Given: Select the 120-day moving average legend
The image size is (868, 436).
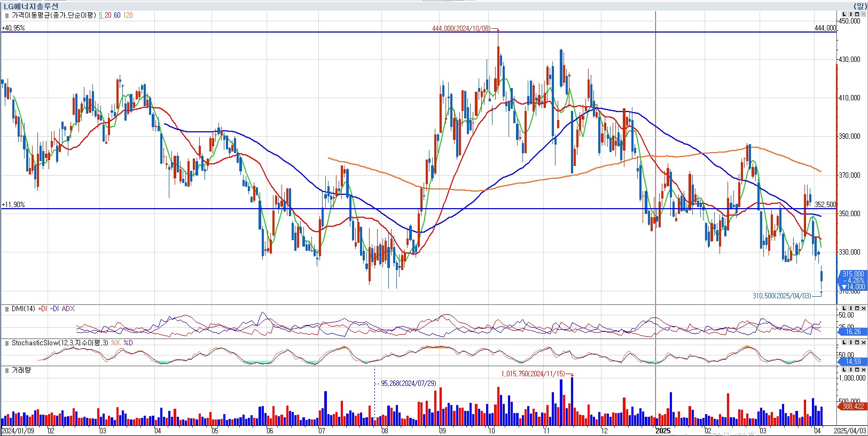Looking at the screenshot, I should tap(128, 15).
